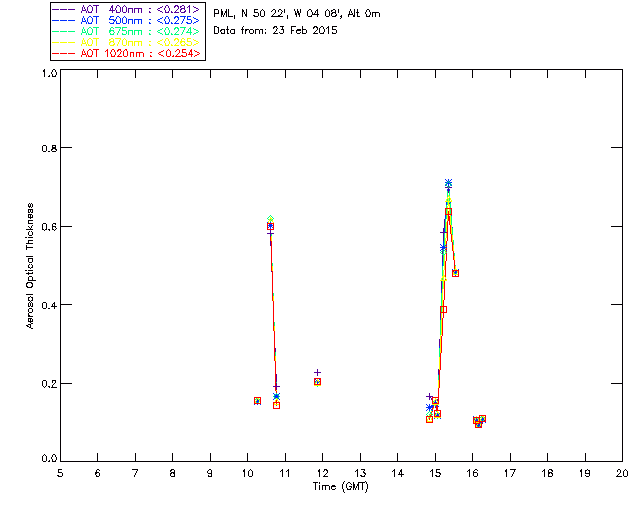Viewport: 640px width, 512px height.
Task: Click the red square marker near 0.39 on rising line
Action: pyautogui.click(x=443, y=309)
